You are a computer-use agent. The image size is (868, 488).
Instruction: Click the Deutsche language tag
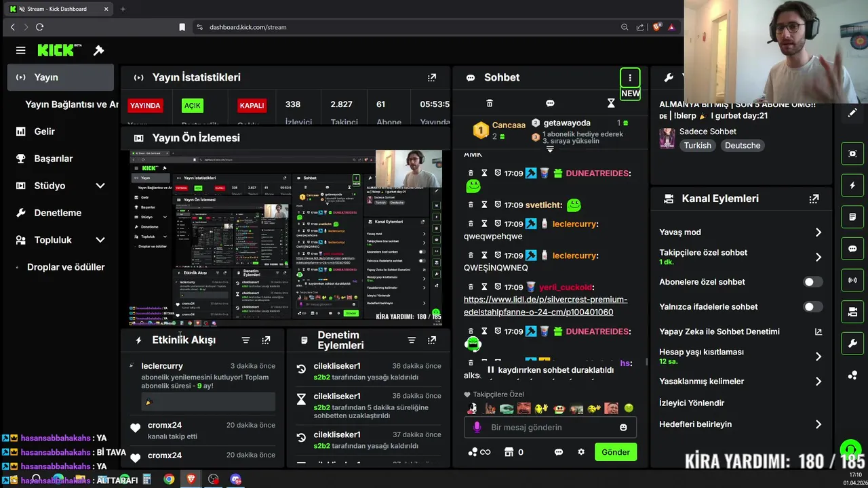tap(743, 146)
